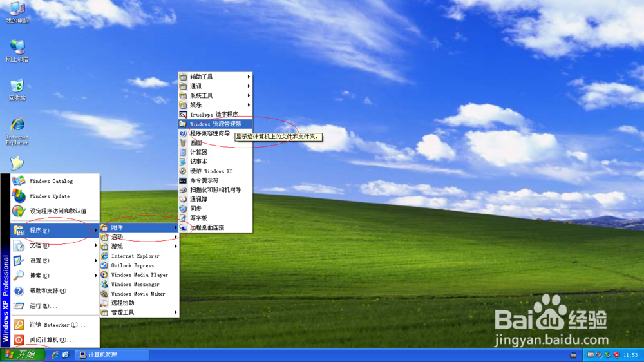Click the 注销 Networker key icon
The image size is (644, 362).
click(19, 325)
